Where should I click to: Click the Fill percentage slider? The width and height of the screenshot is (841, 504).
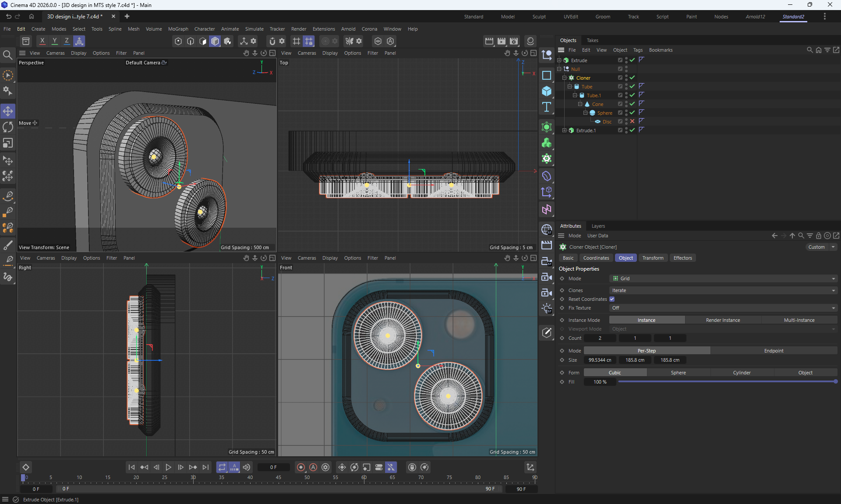click(x=727, y=382)
